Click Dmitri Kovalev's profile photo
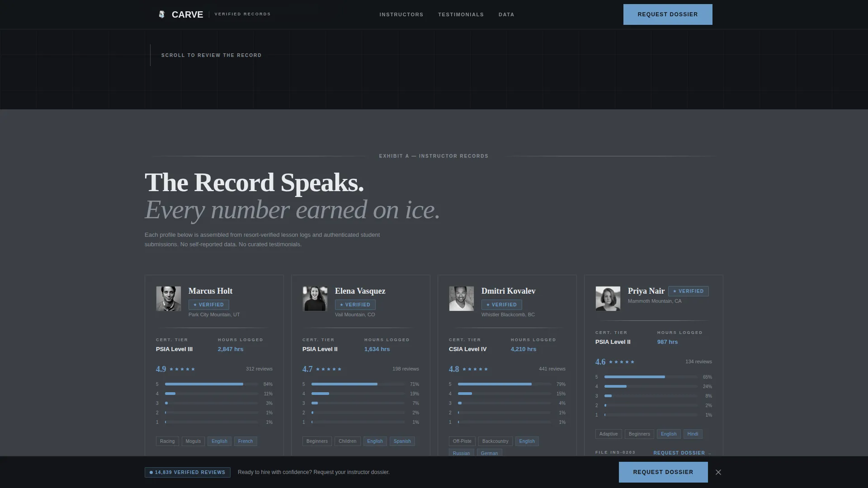 (x=462, y=299)
